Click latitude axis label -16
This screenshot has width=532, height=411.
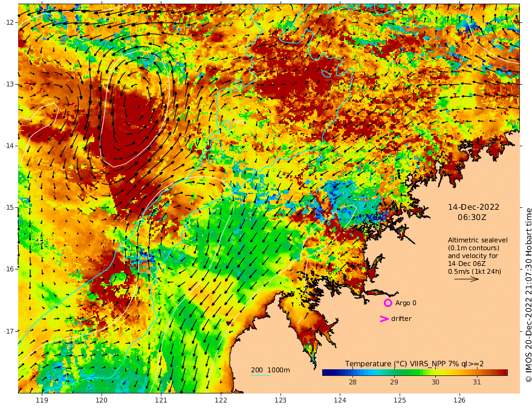click(x=8, y=269)
